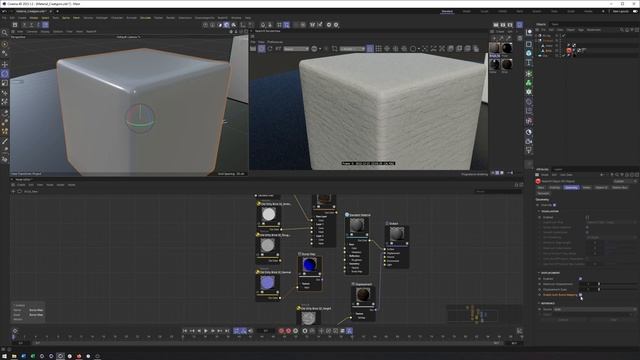Add a Camera from right palette
The image size is (640, 360).
pos(529,141)
